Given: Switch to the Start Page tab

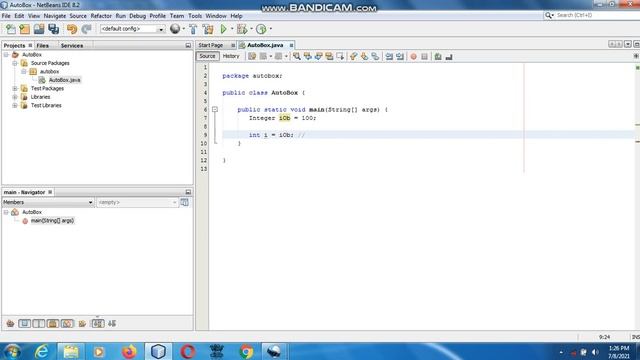Looking at the screenshot, I should [211, 45].
